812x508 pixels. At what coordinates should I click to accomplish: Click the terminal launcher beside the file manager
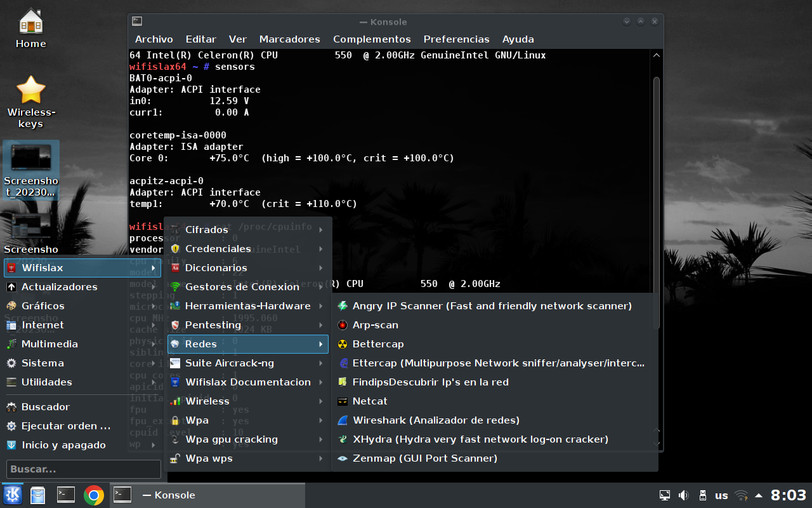[66, 495]
